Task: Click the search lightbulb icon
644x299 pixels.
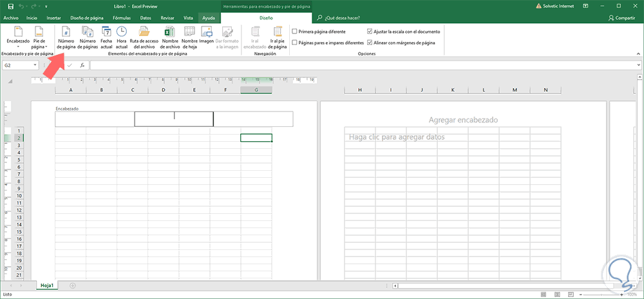Action: (320, 18)
